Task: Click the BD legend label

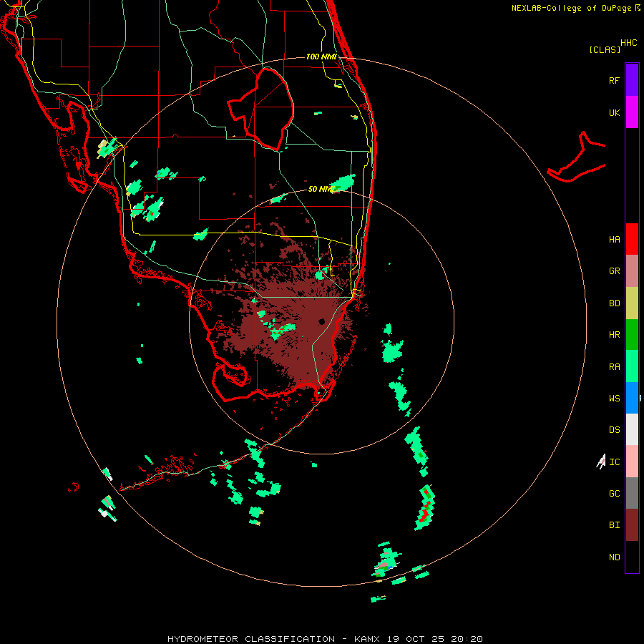Action: point(614,303)
